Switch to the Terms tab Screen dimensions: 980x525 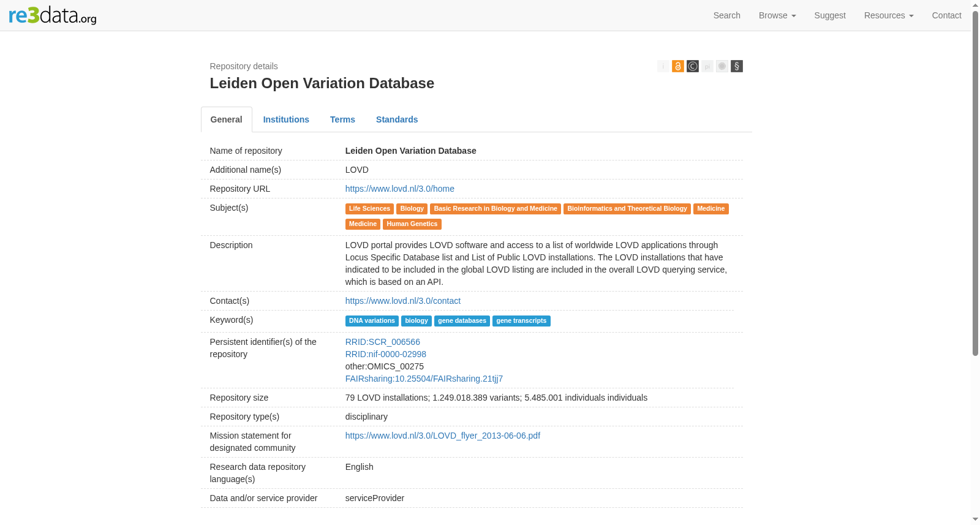(342, 119)
